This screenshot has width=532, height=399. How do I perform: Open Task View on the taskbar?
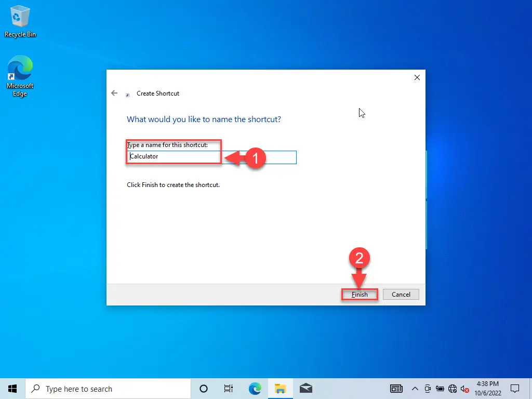pyautogui.click(x=229, y=389)
